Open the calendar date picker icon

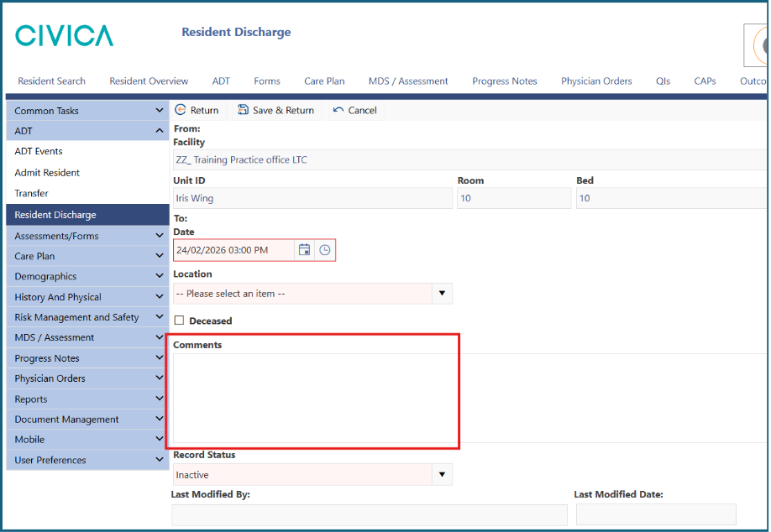304,250
